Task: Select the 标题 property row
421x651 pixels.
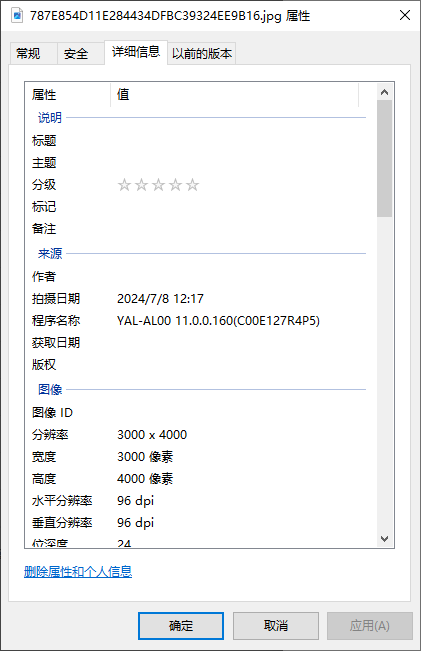Action: [199, 141]
